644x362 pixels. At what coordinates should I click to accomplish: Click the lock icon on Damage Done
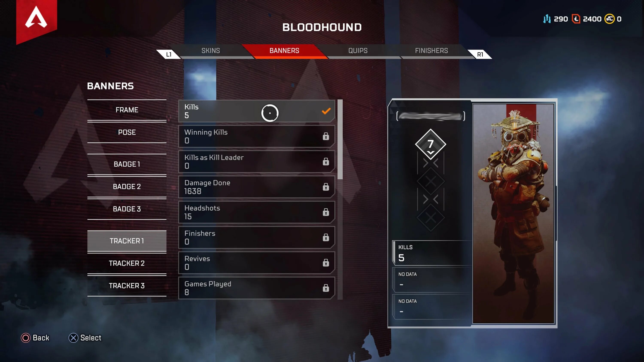click(x=327, y=187)
